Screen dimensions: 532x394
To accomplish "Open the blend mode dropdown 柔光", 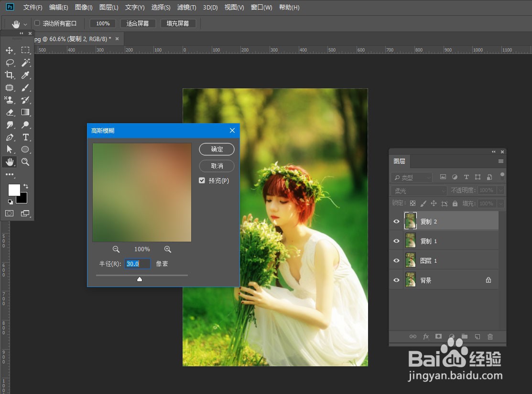I will (419, 191).
